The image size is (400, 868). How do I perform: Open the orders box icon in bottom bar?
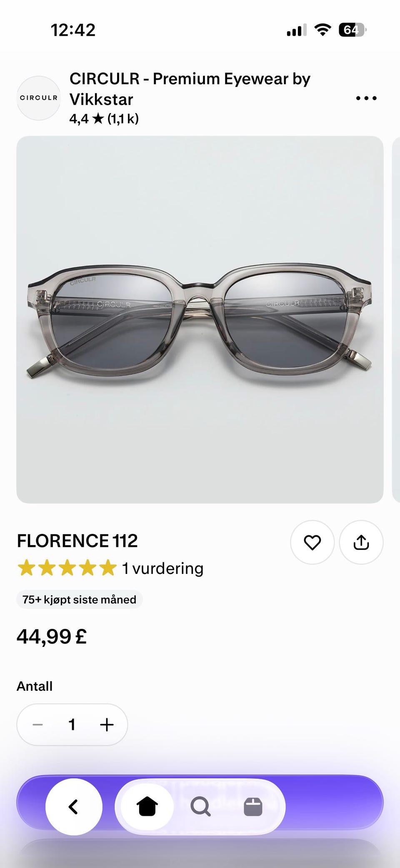253,807
